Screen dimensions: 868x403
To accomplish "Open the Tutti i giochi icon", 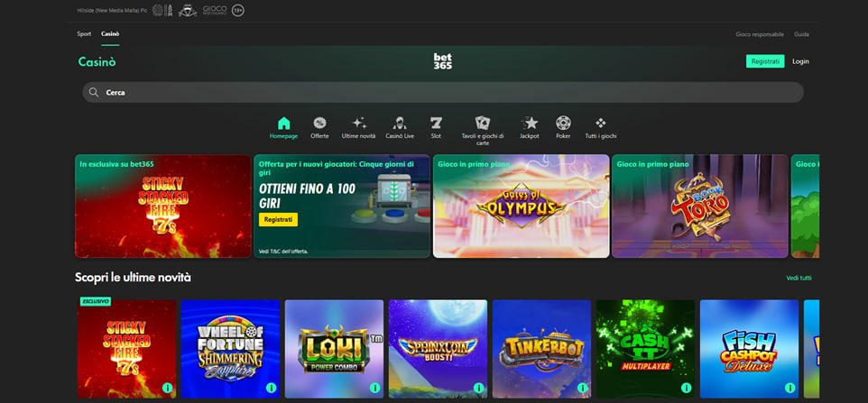I will [601, 123].
